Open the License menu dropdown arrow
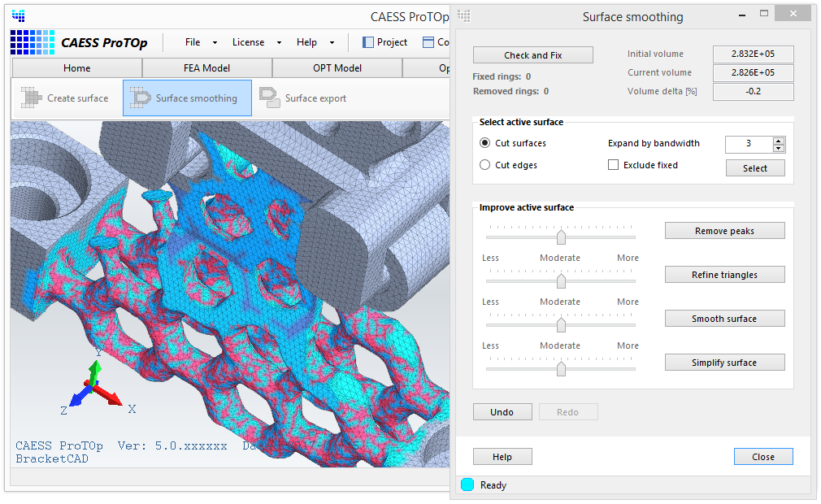Screen dimensions: 821x504 tap(279, 42)
